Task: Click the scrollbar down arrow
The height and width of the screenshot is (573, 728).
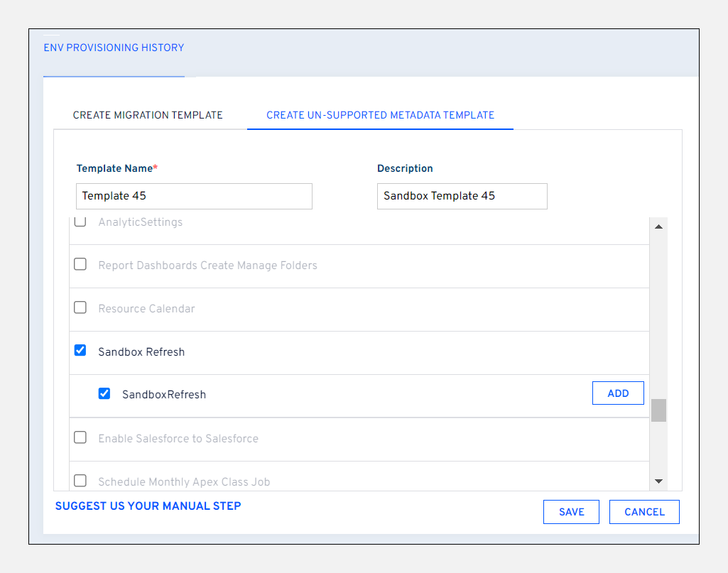Action: [x=658, y=481]
